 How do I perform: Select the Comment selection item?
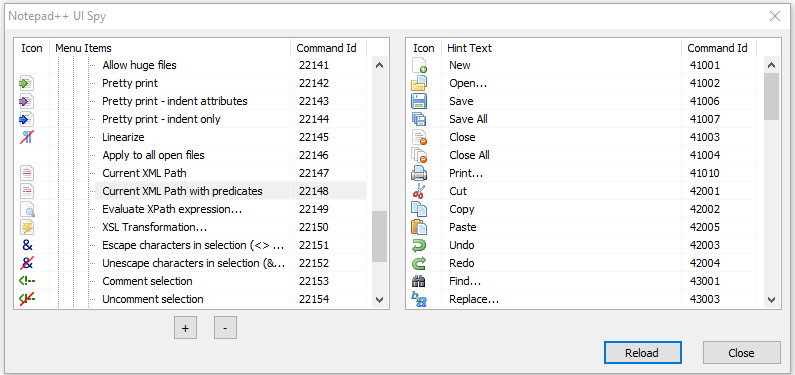(148, 281)
